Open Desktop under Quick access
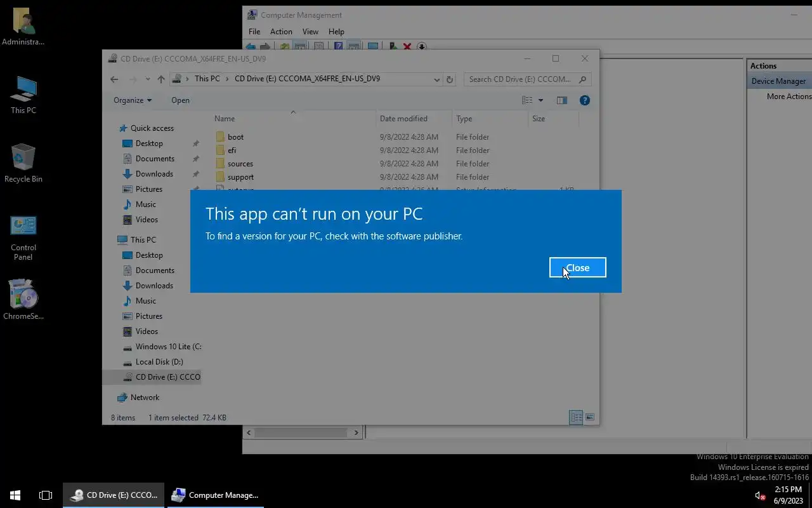This screenshot has height=508, width=812. click(x=149, y=143)
